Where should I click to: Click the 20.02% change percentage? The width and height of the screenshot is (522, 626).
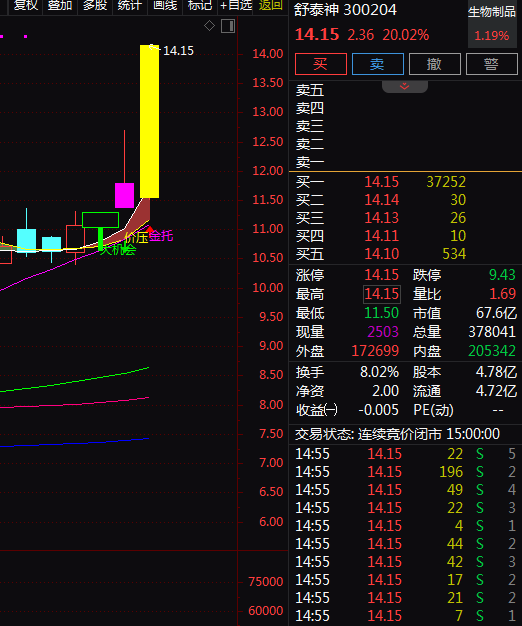point(406,35)
